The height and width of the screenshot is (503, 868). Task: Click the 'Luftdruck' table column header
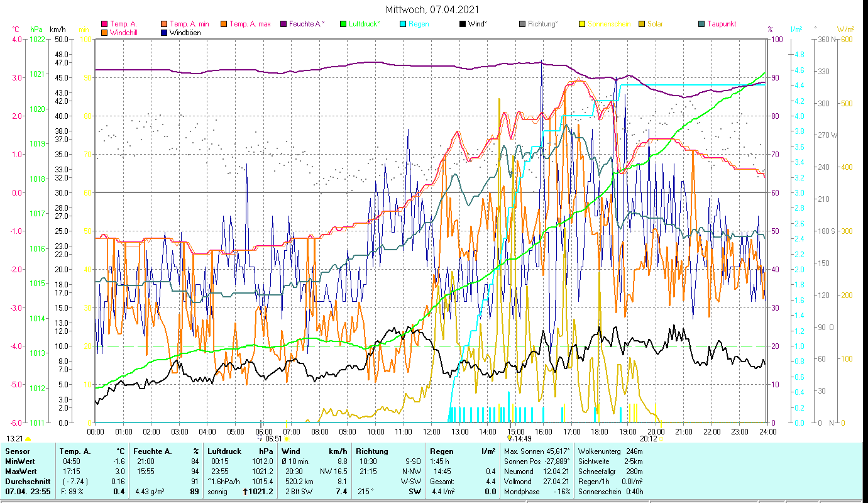click(224, 451)
